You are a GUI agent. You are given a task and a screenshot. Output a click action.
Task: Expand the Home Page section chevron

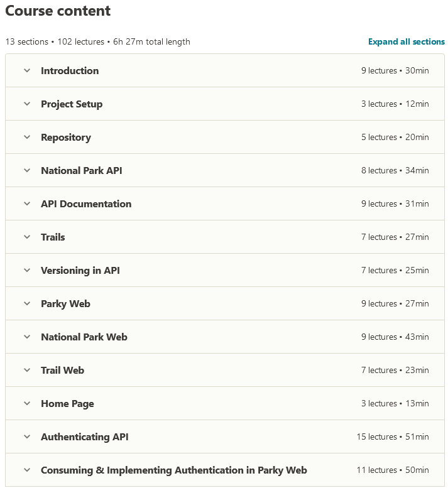click(x=27, y=404)
